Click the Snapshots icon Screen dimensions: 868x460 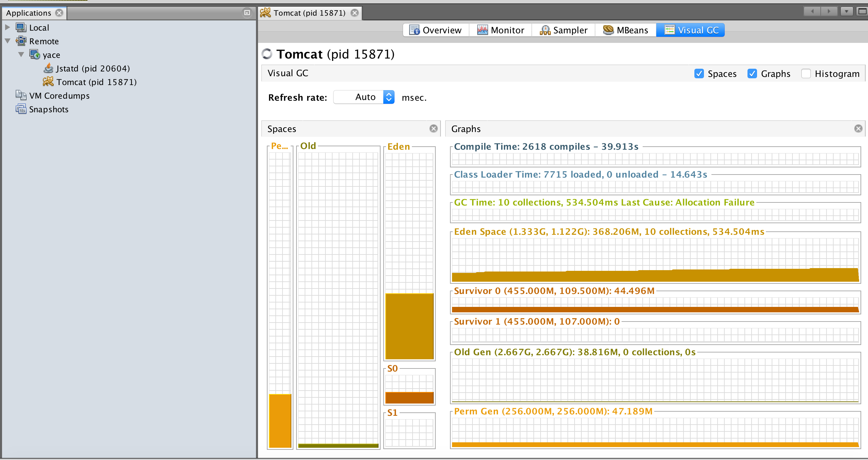point(21,109)
